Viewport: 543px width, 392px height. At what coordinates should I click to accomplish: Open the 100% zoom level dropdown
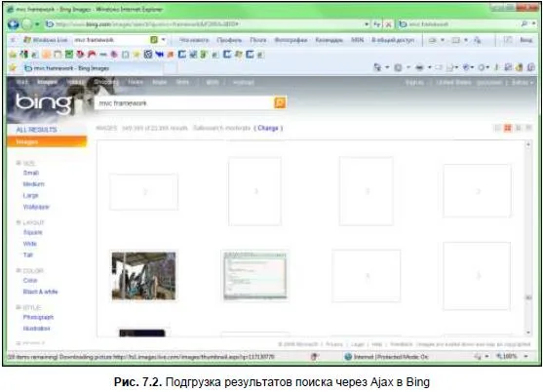[526, 356]
